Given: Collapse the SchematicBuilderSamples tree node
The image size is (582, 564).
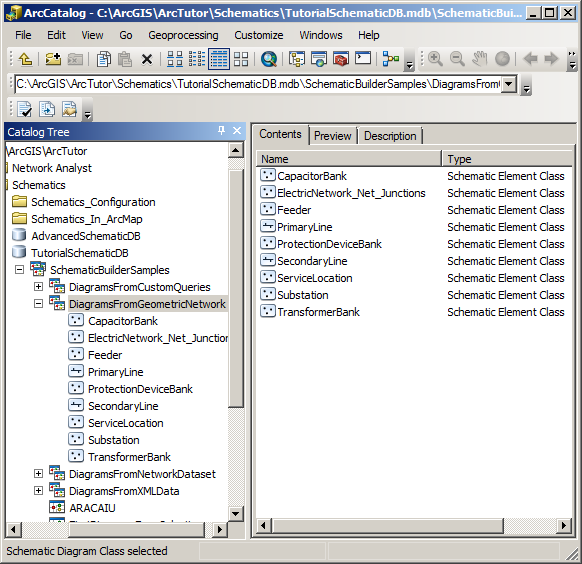Looking at the screenshot, I should point(19,269).
